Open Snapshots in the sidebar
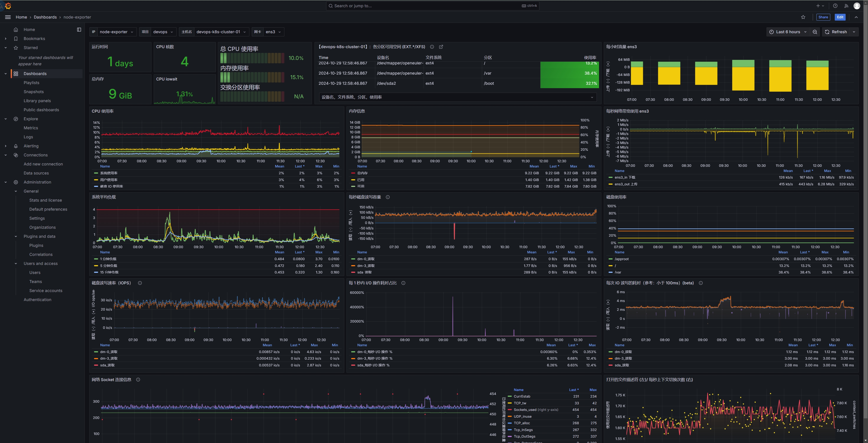The image size is (868, 443). (x=34, y=92)
